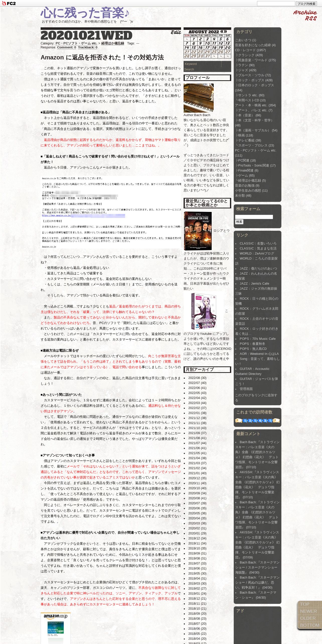
Task: Open link JAZZ：Jerrio's Cafe
Action: coord(254,284)
